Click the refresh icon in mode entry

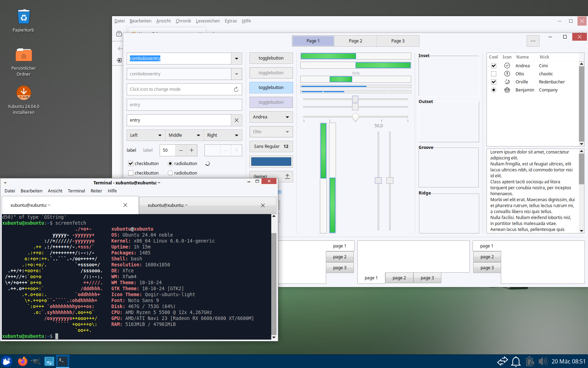[x=236, y=89]
